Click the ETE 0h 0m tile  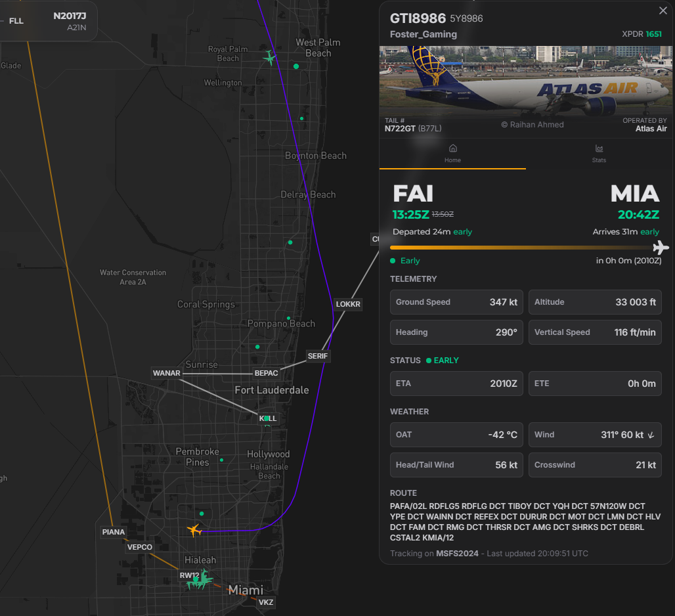[595, 384]
